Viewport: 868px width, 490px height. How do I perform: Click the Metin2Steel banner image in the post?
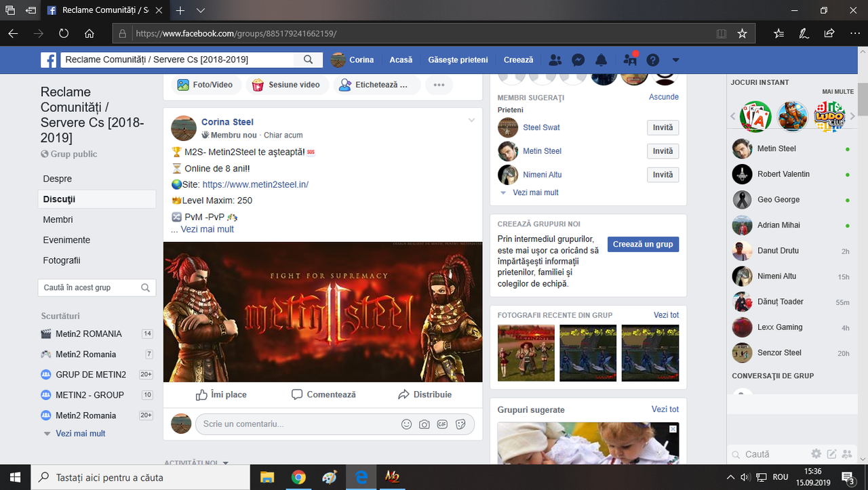pos(323,312)
